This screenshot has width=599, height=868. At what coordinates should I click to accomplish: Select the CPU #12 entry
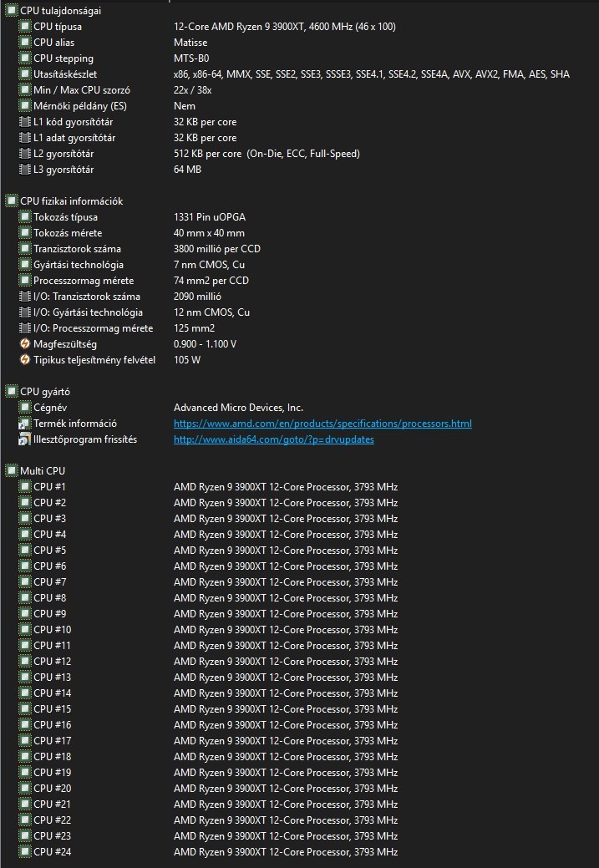tap(52, 662)
